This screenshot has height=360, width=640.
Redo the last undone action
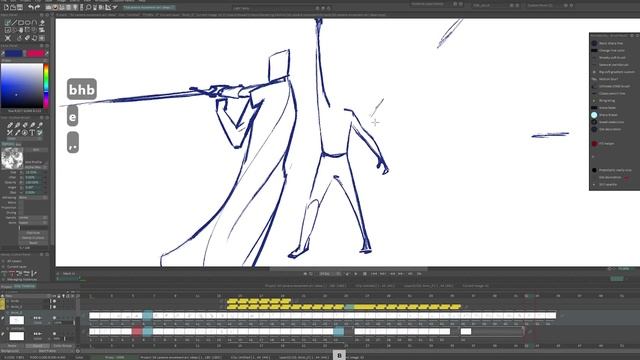pyautogui.click(x=38, y=7)
